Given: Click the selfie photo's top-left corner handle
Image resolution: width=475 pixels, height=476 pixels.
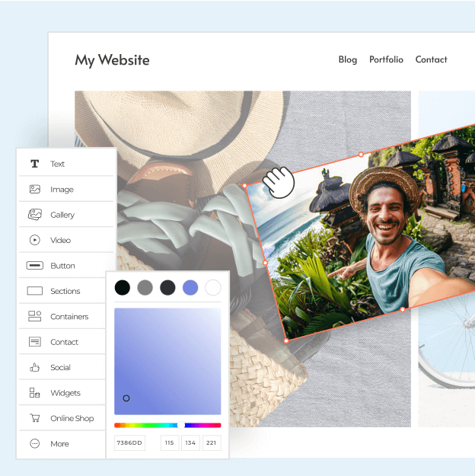Looking at the screenshot, I should pyautogui.click(x=244, y=186).
